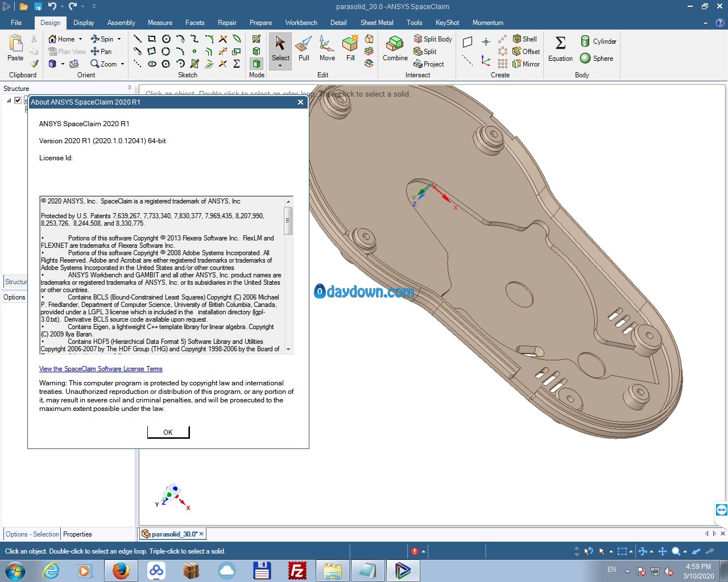This screenshot has width=728, height=582.
Task: Select the Pan orient tool
Action: point(101,51)
